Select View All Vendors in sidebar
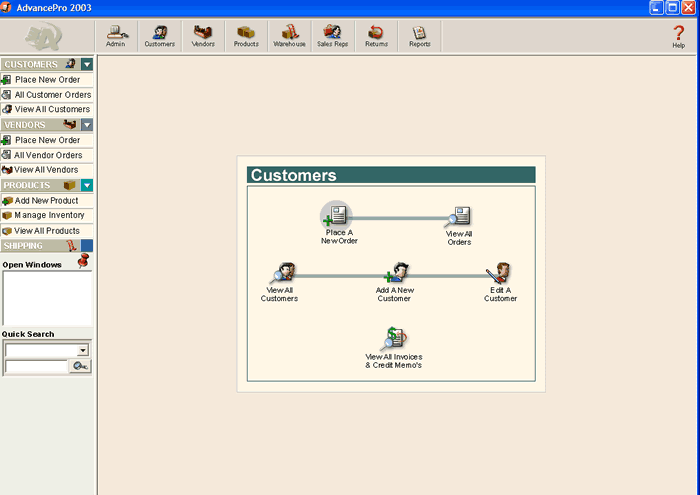The width and height of the screenshot is (700, 495). pyautogui.click(x=47, y=170)
